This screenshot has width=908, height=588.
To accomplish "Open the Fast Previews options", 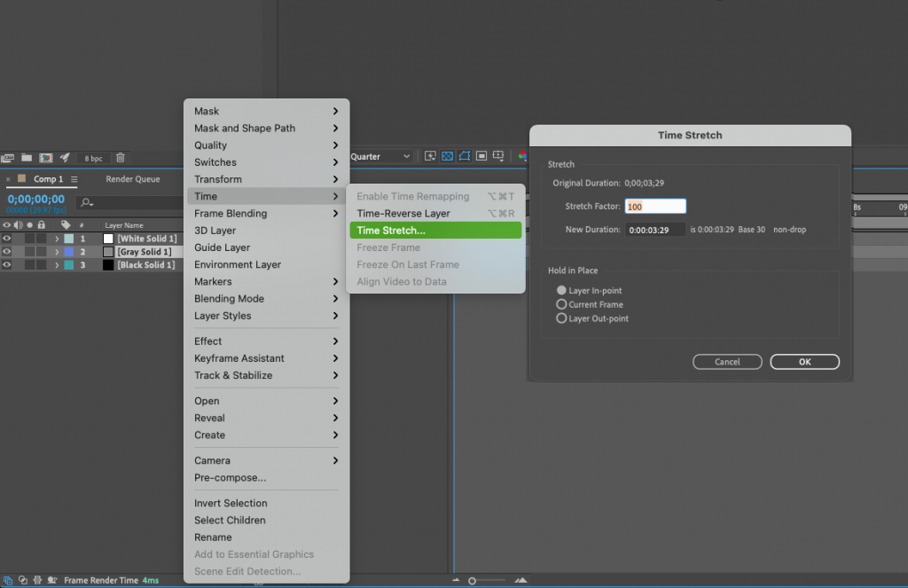I will tap(430, 156).
